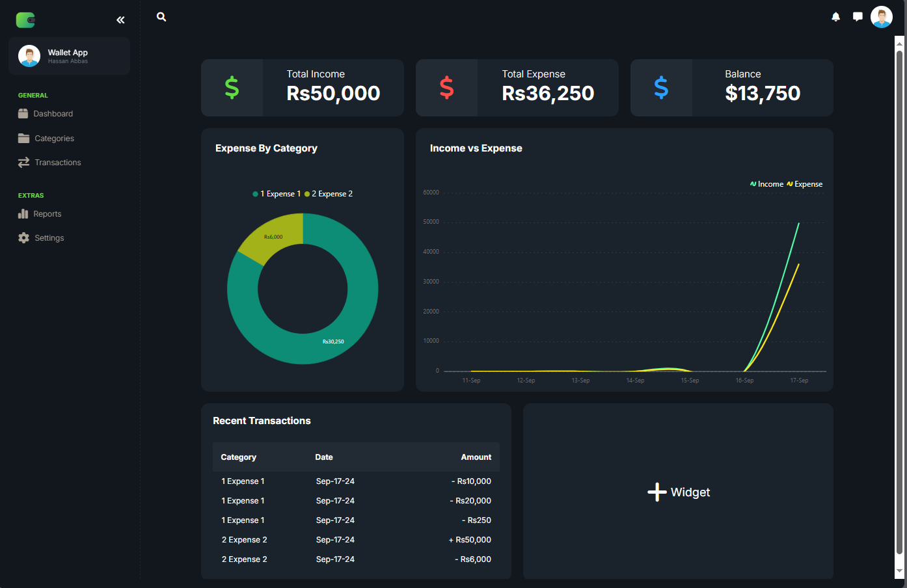Image resolution: width=907 pixels, height=588 pixels.
Task: Toggle the Income series legend
Action: click(x=766, y=184)
